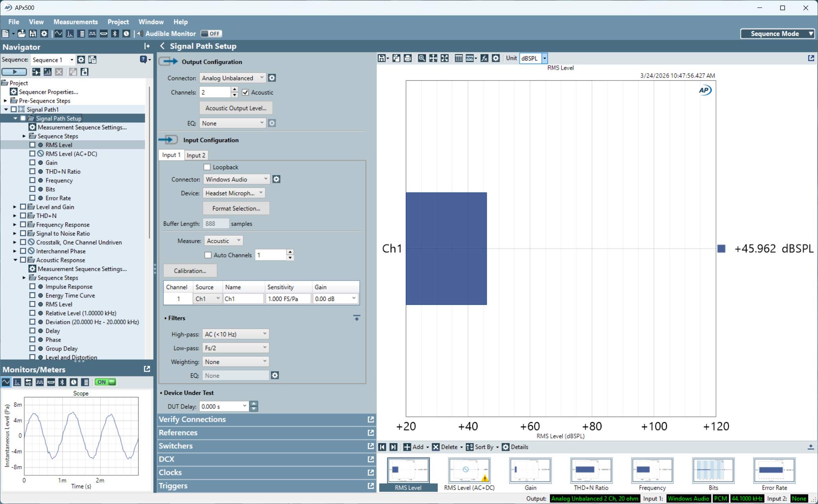
Task: Run the sequence with play button
Action: tap(14, 72)
